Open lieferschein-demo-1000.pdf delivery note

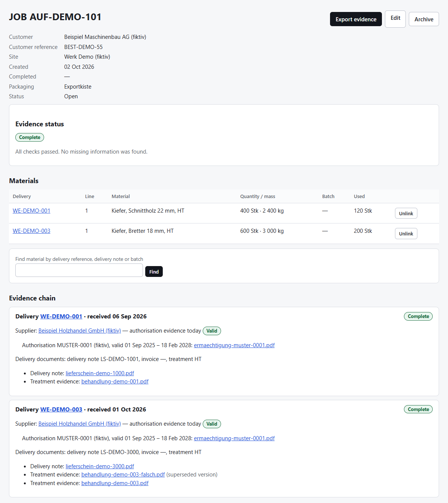tap(100, 373)
